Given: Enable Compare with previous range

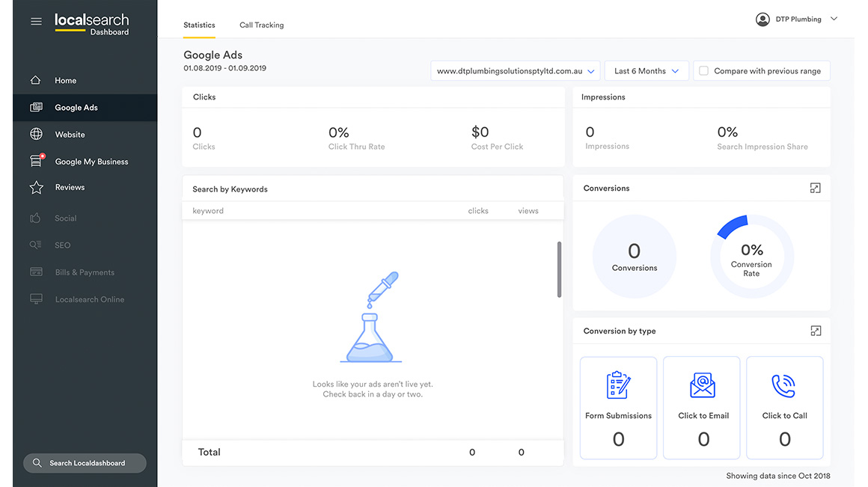Looking at the screenshot, I should (703, 70).
